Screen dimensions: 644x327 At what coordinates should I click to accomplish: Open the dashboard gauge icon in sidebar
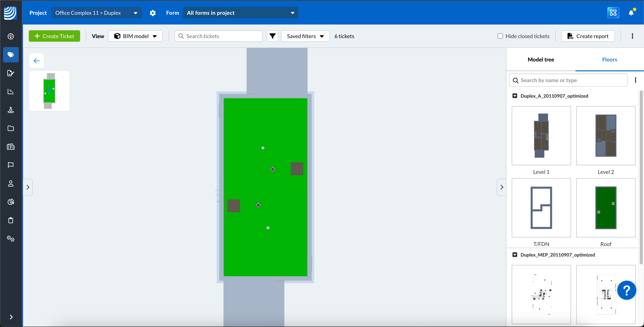[x=11, y=36]
